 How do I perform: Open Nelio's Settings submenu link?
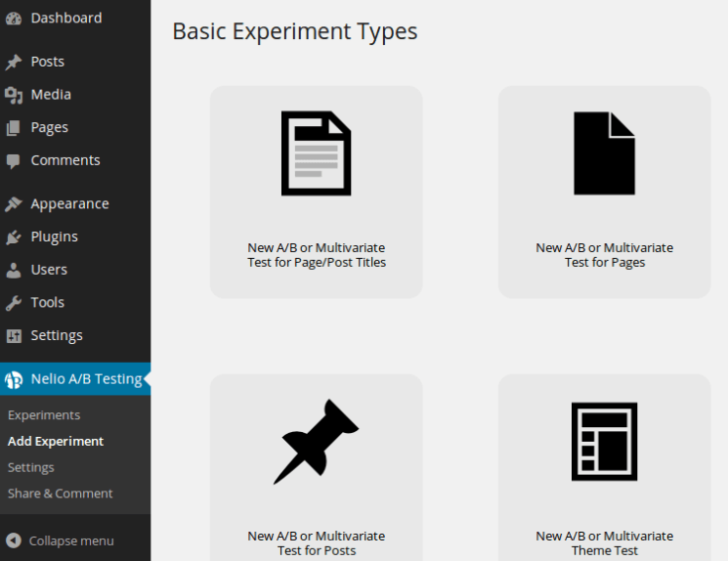point(31,467)
